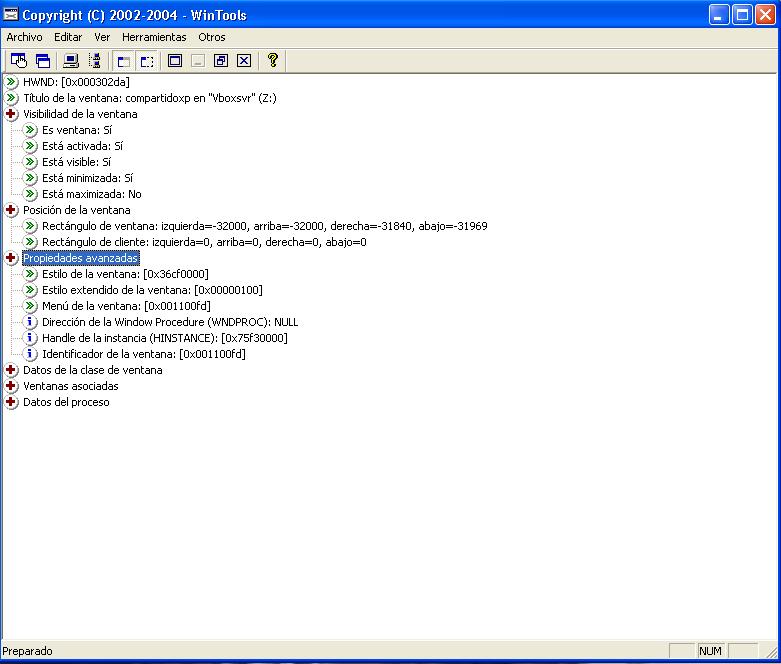This screenshot has height=664, width=781.
Task: Click the close window X toolbar icon
Action: [x=244, y=61]
